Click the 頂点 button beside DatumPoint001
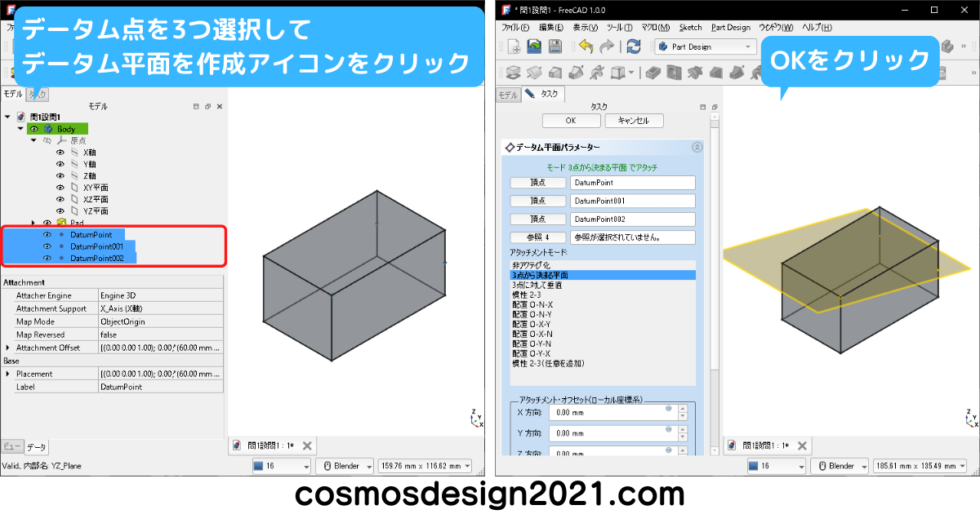 (537, 201)
